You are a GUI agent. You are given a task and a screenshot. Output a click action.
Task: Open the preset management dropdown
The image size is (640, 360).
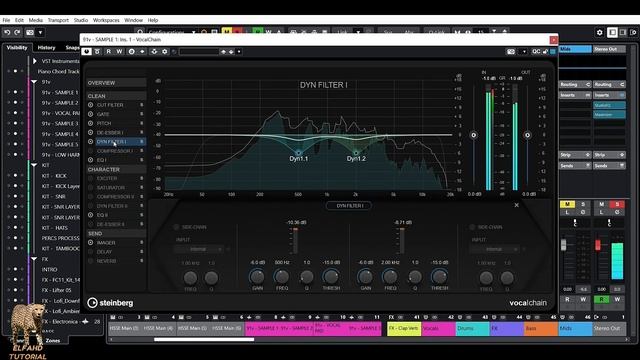[239, 51]
